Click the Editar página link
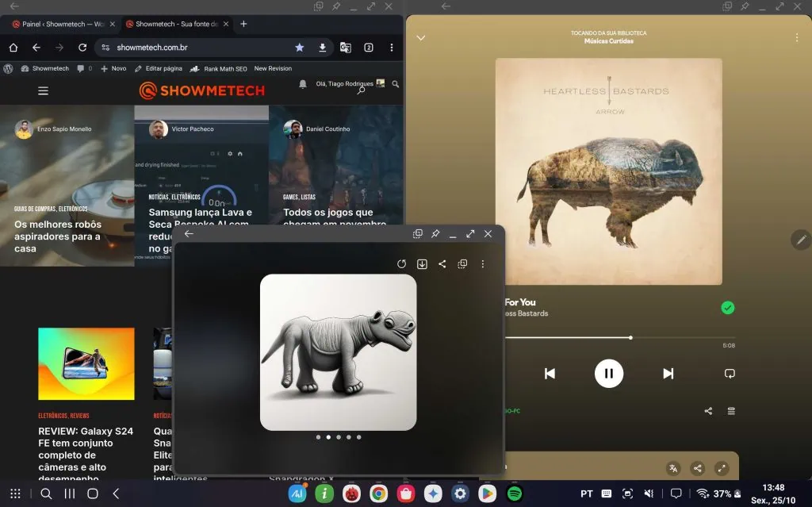The height and width of the screenshot is (507, 812). (159, 69)
